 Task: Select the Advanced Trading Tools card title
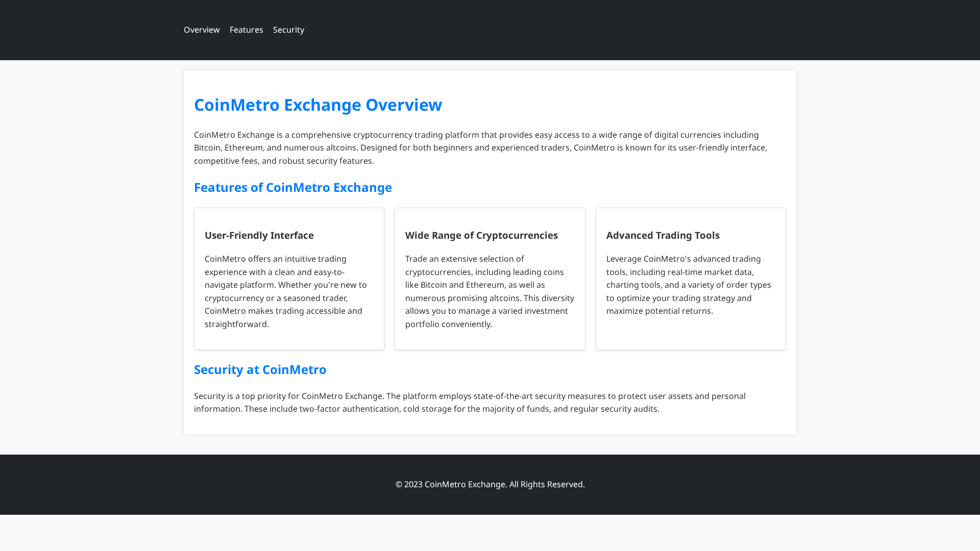[663, 235]
